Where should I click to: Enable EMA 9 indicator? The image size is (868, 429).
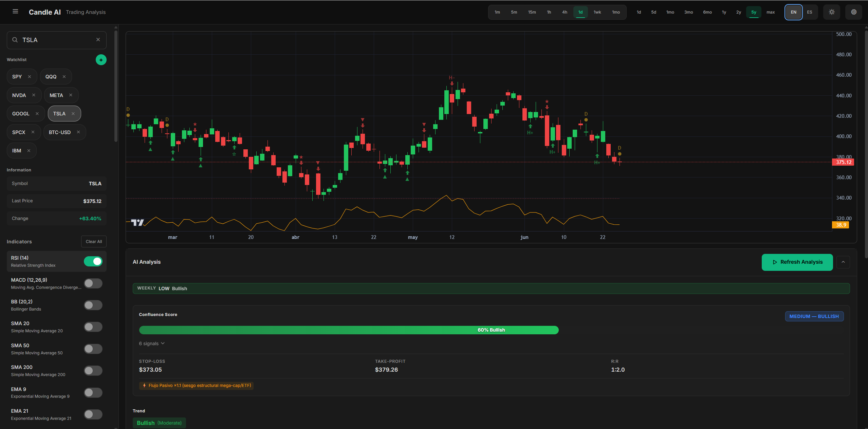tap(93, 393)
